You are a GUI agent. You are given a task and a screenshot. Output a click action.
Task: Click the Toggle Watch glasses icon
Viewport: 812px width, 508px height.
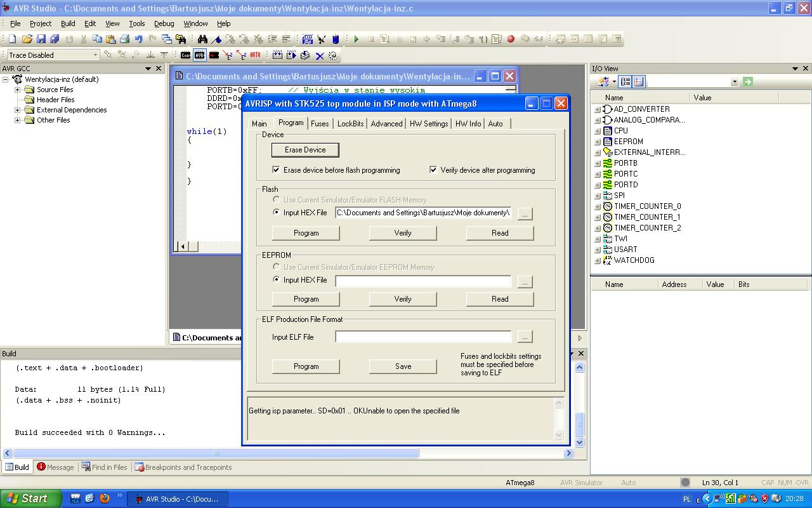point(539,39)
